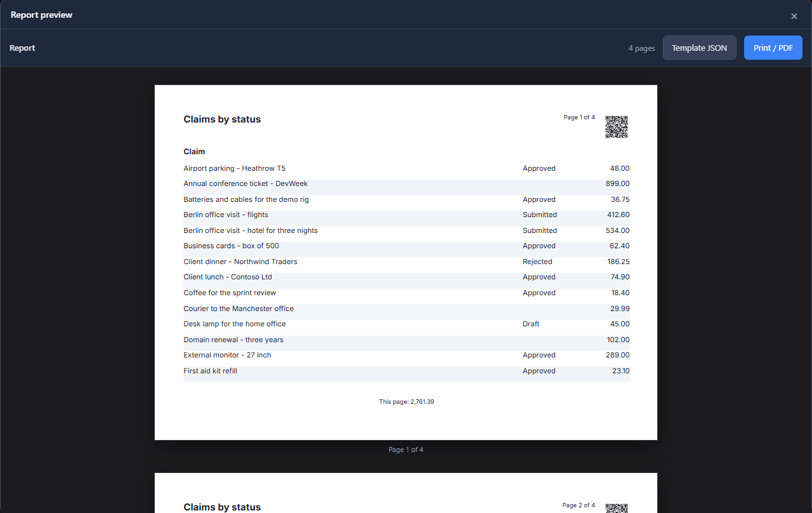Viewport: 812px width, 513px height.
Task: Select 'External monitor - 27 inch' claim
Action: 227,355
